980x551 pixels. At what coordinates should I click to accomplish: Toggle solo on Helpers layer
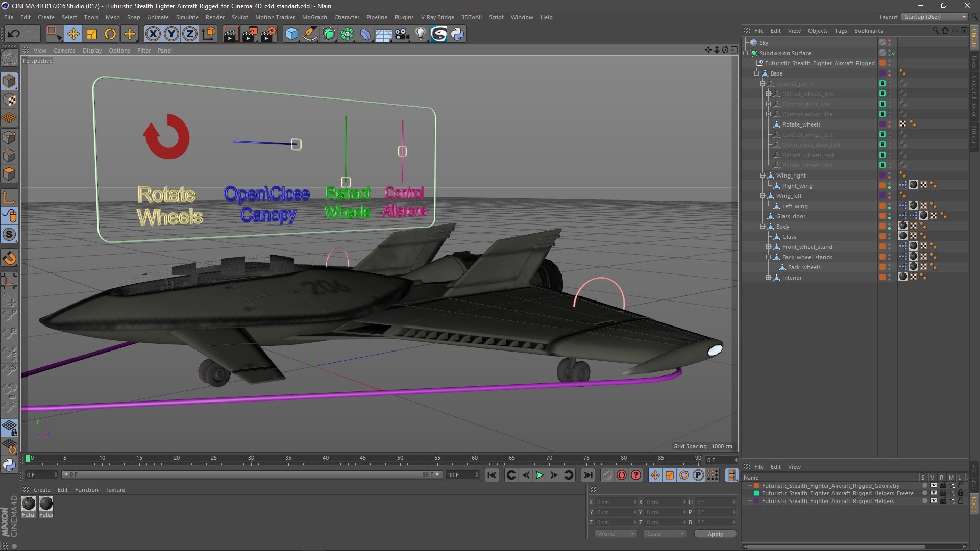click(x=924, y=501)
